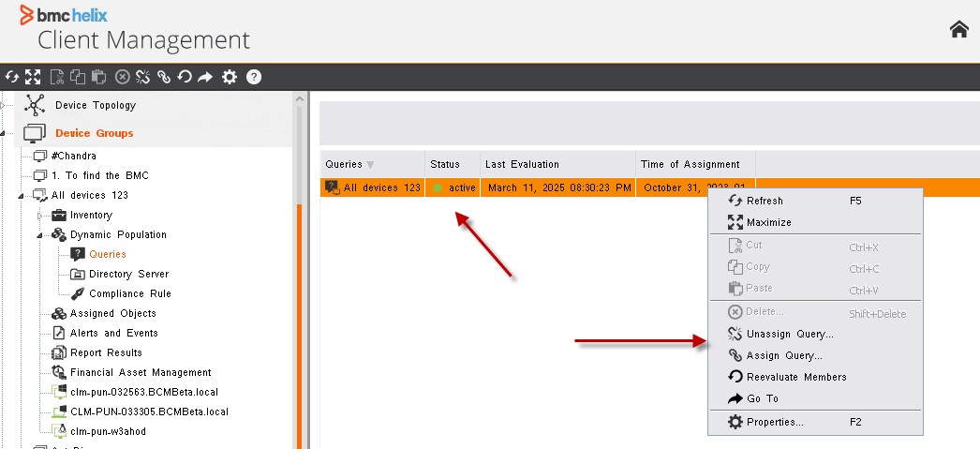Image resolution: width=980 pixels, height=449 pixels.
Task: Sort by the Queries column header
Action: pyautogui.click(x=373, y=164)
